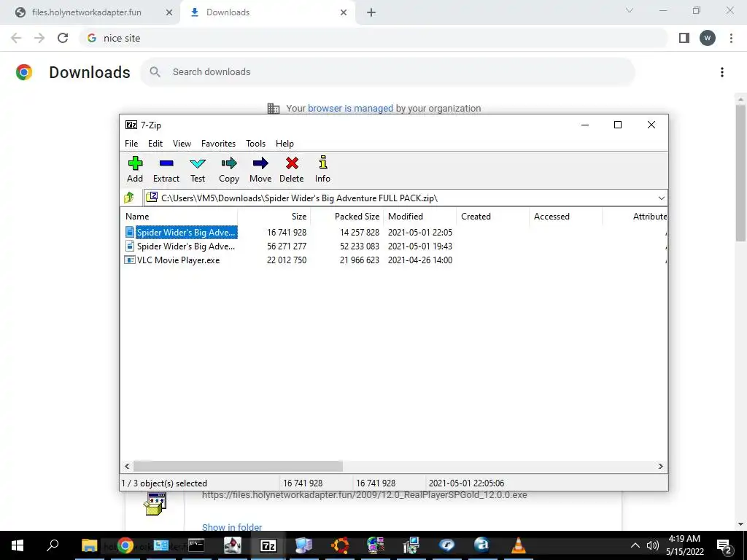Open Chrome three-dot main menu
Viewport: 747px width, 560px height.
731,38
